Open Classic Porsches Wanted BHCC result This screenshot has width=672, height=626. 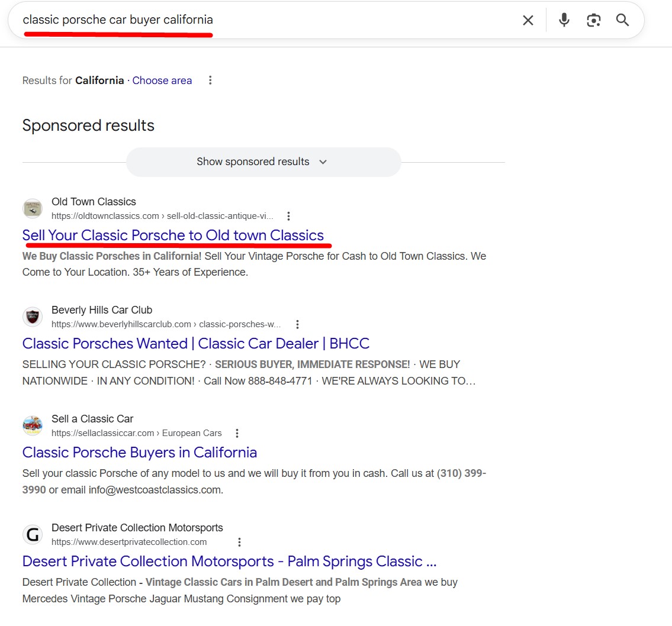pos(195,343)
